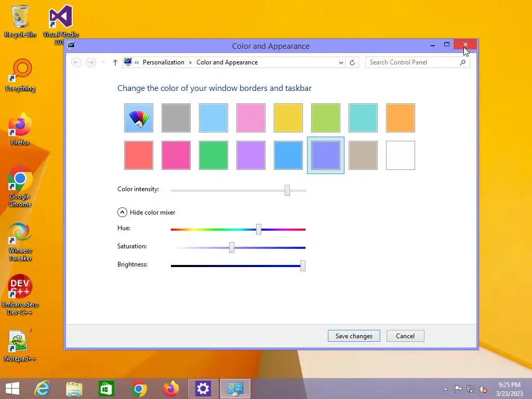The width and height of the screenshot is (532, 399).
Task: Pick the coral red color swatch
Action: click(138, 155)
